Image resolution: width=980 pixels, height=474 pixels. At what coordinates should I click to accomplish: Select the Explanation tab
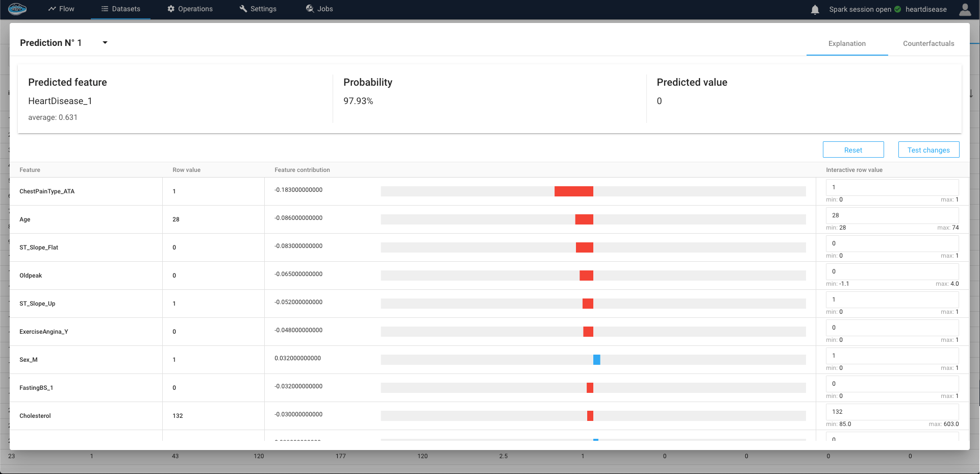click(x=846, y=43)
